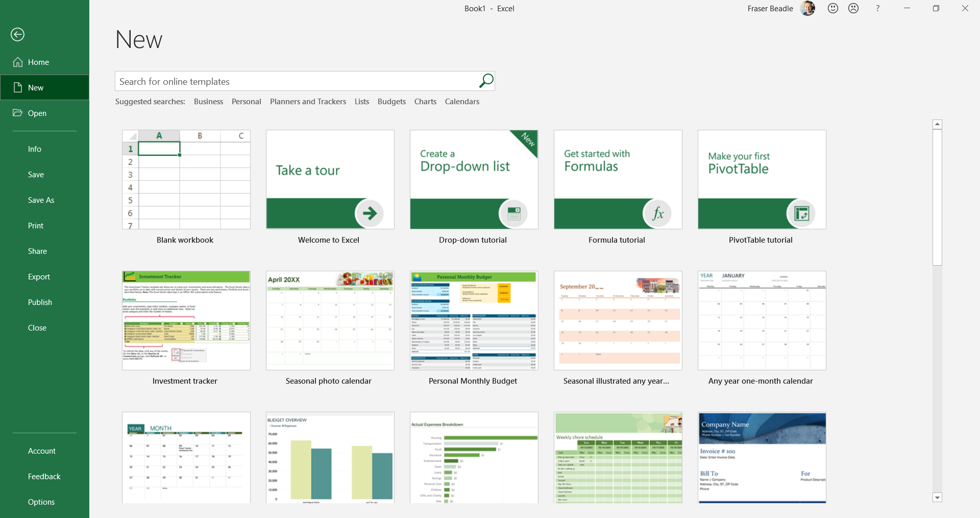980x518 pixels.
Task: Select Save in the sidebar
Action: point(44,174)
